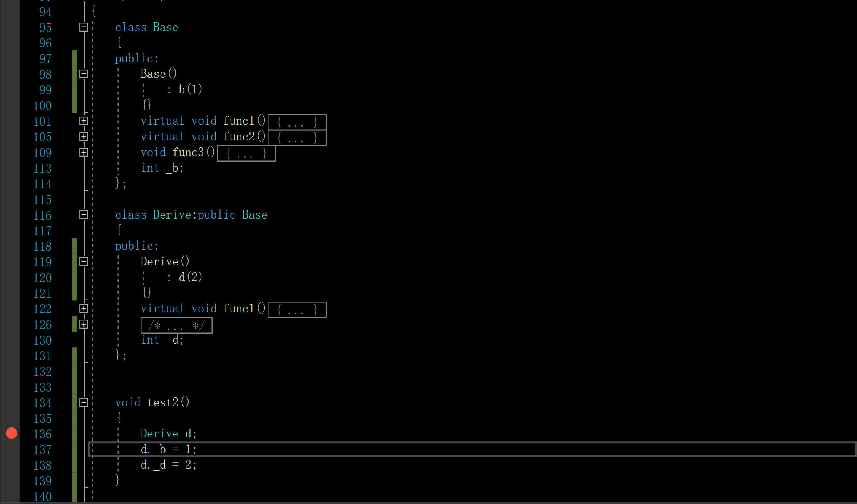The height and width of the screenshot is (504, 857).
Task: Click 'class Derive:public Base' text
Action: (x=191, y=215)
